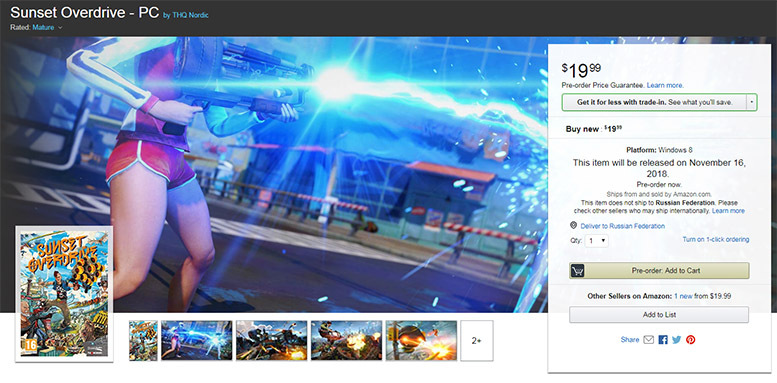
Task: Share on Pinterest icon
Action: point(690,340)
